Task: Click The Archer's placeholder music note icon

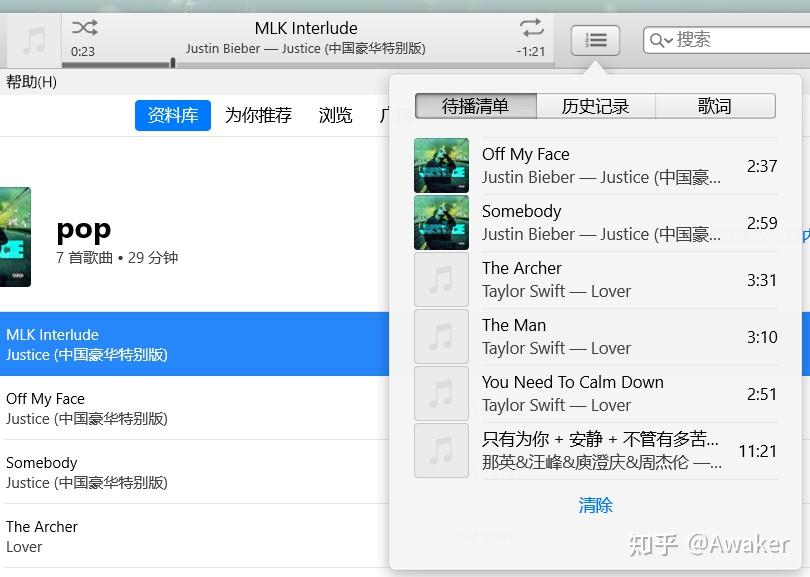Action: point(441,279)
